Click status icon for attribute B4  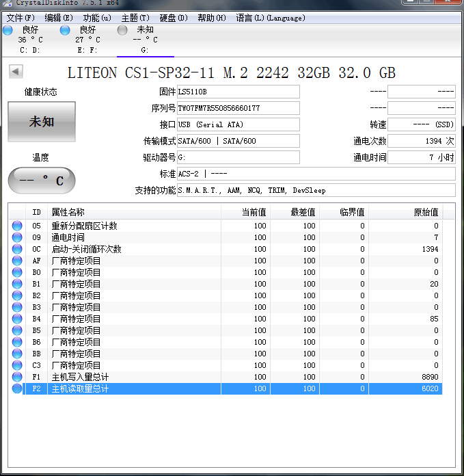tap(17, 319)
